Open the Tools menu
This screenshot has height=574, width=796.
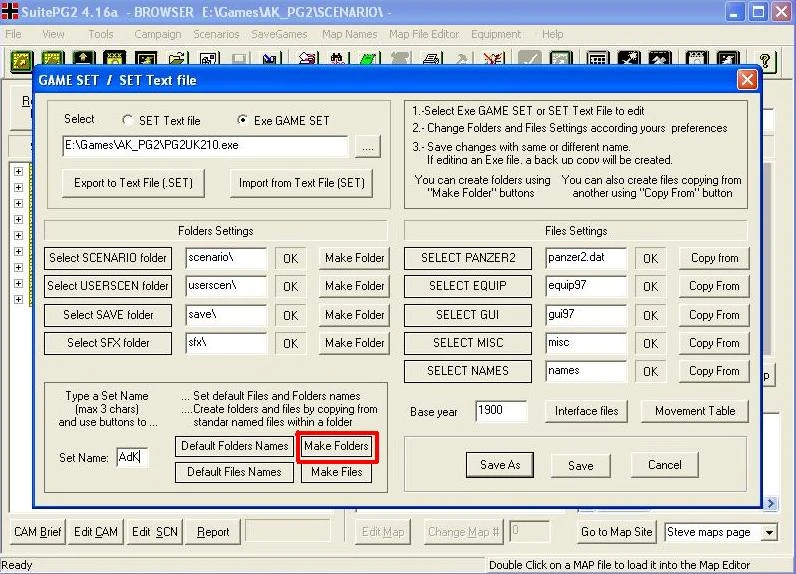tap(101, 34)
